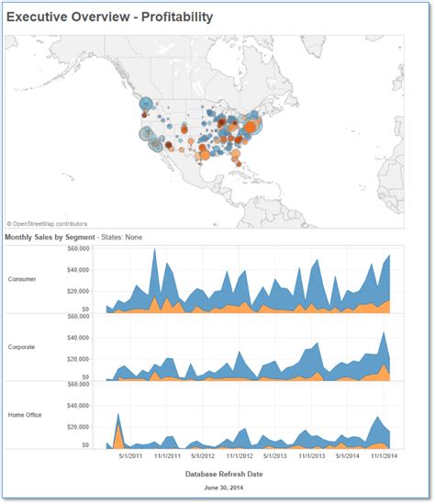Click the $20,000 label on Corporate axis
The height and width of the screenshot is (504, 435).
(x=78, y=359)
